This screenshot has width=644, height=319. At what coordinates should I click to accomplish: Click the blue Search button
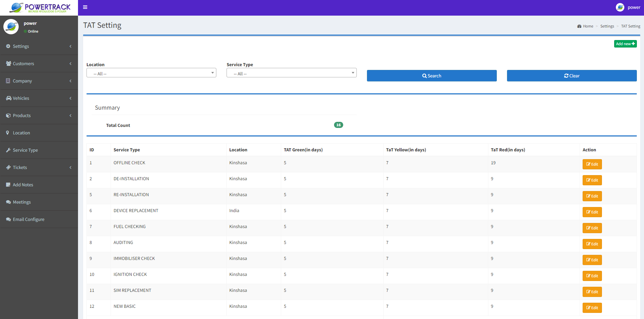click(431, 76)
